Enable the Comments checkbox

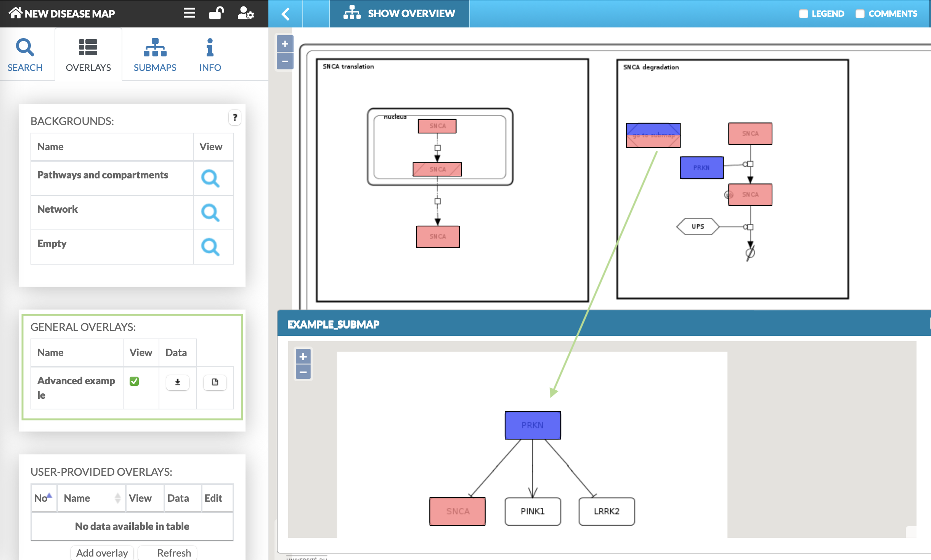860,14
